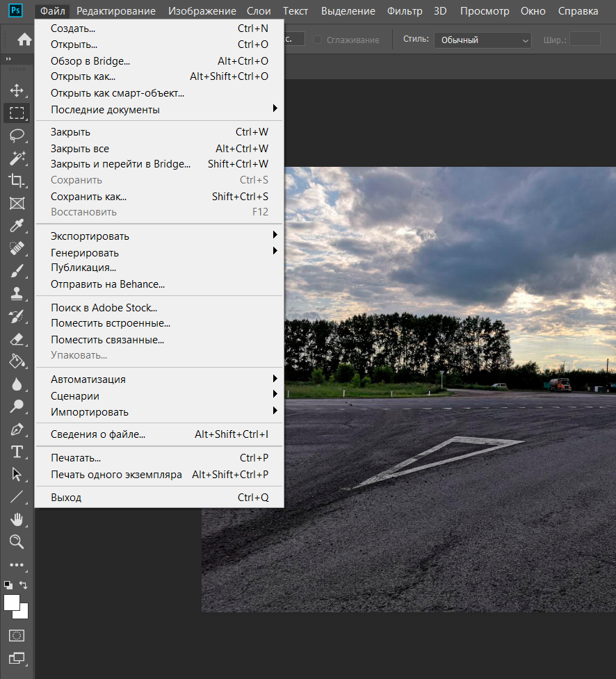
Task: Switch to the Eraser tool
Action: tap(17, 338)
